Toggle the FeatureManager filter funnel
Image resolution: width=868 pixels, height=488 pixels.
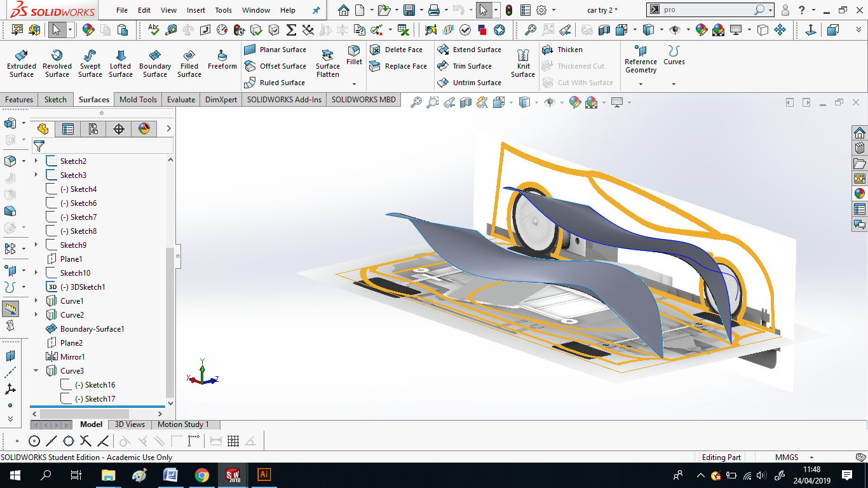(x=38, y=146)
